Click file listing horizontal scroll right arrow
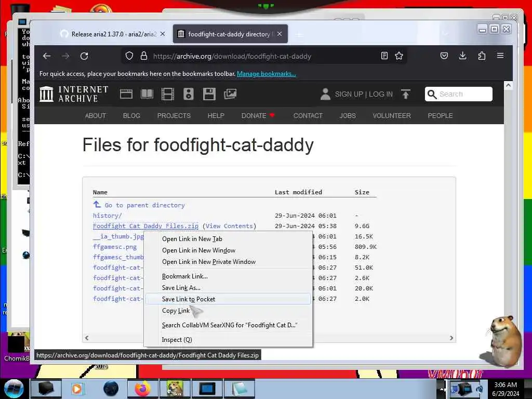532x399 pixels. (451, 338)
